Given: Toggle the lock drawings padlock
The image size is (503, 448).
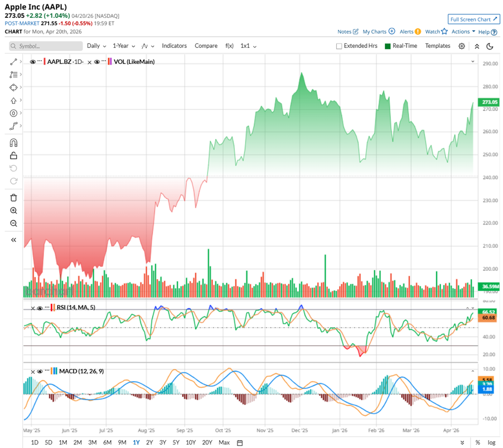Looking at the screenshot, I should pyautogui.click(x=13, y=155).
